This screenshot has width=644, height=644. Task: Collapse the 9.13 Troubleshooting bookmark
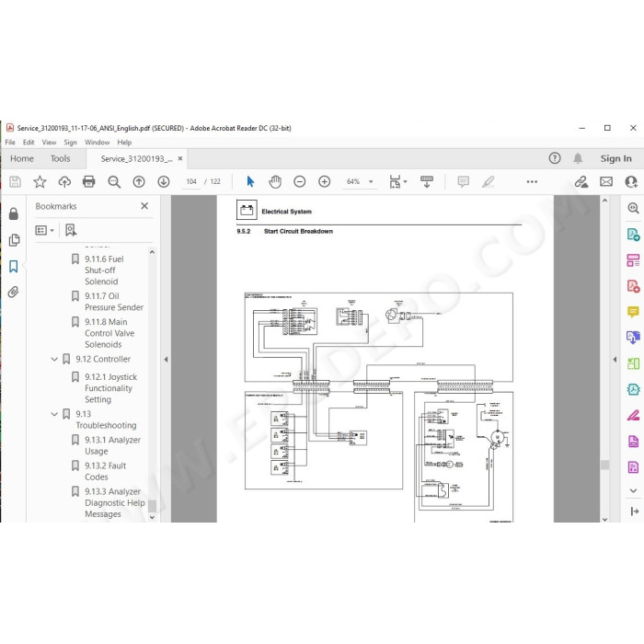point(54,414)
